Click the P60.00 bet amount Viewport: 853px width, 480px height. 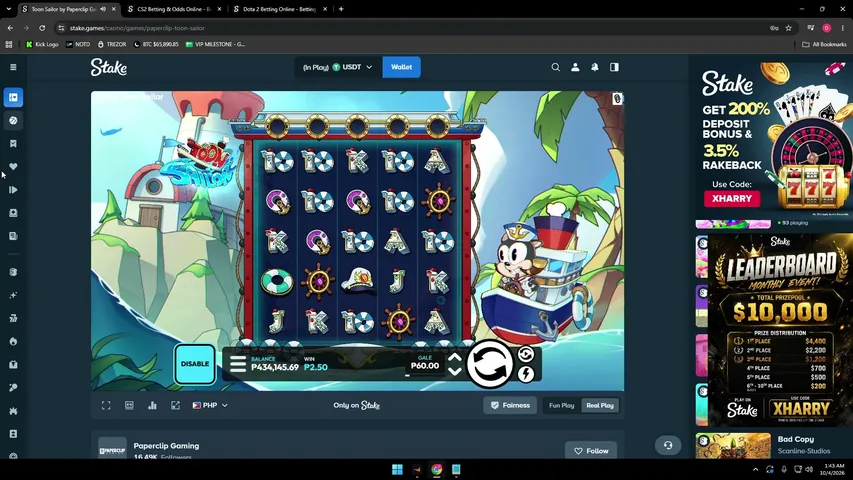click(x=425, y=366)
